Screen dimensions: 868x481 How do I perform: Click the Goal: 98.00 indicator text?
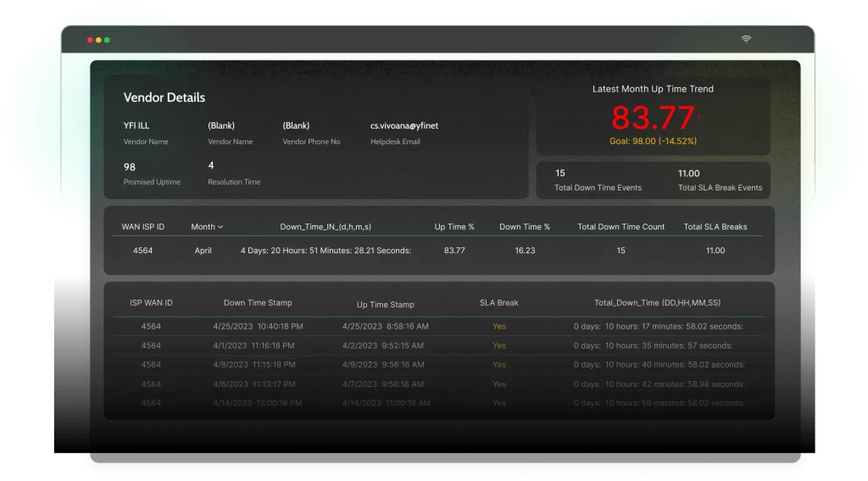pyautogui.click(x=653, y=141)
